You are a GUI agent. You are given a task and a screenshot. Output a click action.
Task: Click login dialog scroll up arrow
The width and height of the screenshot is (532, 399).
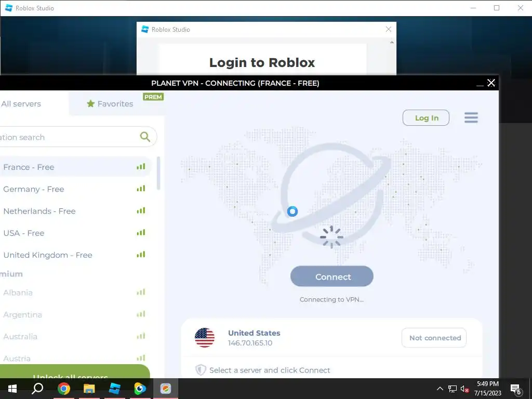coord(392,43)
